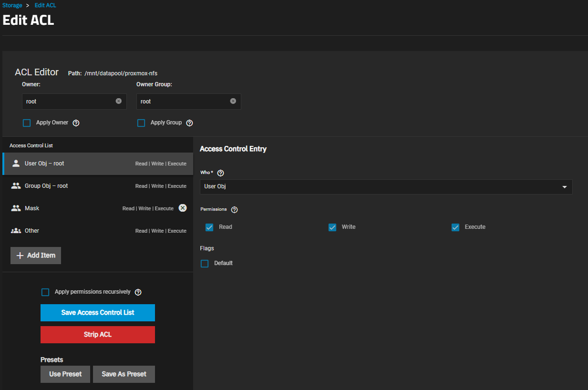
Task: Tick Apply permissions recursively checkbox
Action: [x=45, y=292]
